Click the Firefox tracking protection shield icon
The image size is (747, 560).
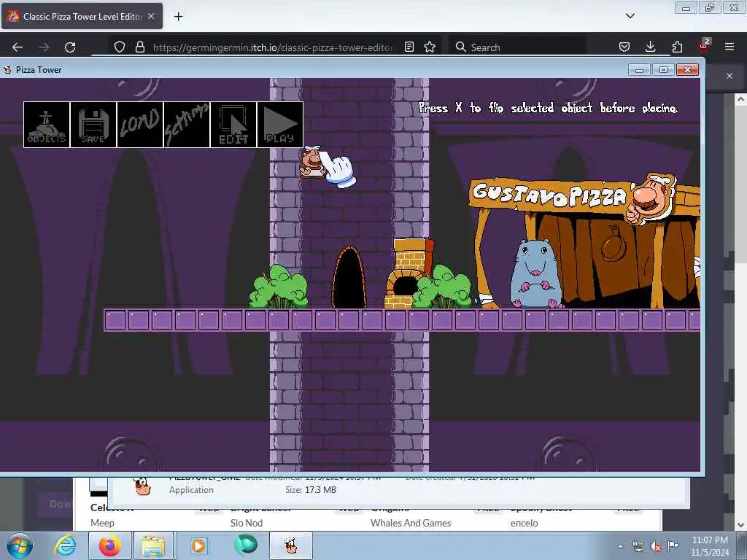click(x=120, y=47)
